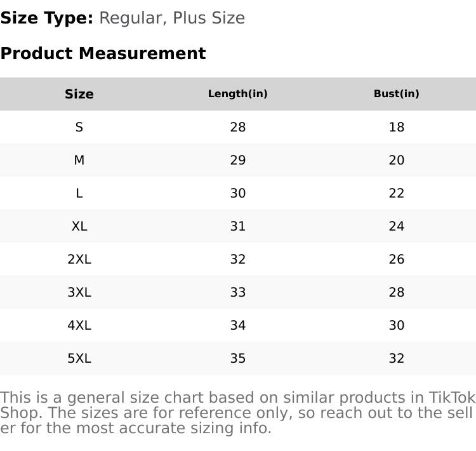Click bust value 32 for size 5XL
Viewport: 476px width, 451px height.
(x=397, y=358)
